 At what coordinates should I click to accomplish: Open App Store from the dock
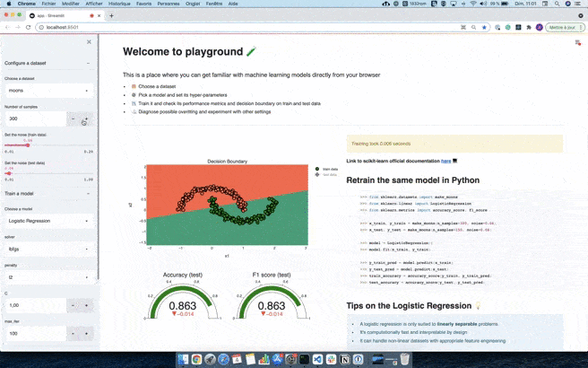pyautogui.click(x=277, y=359)
